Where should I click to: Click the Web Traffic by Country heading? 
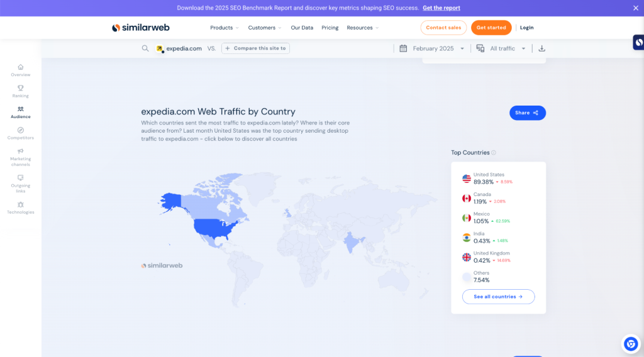(218, 112)
